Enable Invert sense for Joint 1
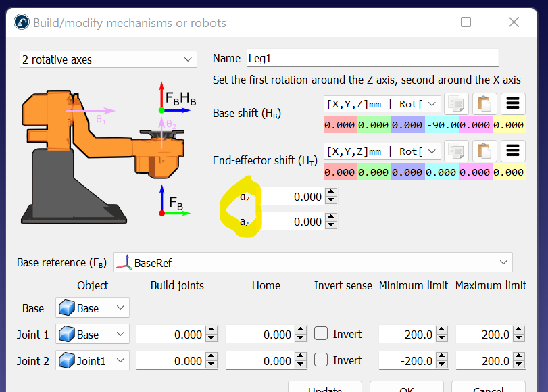The height and width of the screenshot is (392, 548). (x=322, y=334)
